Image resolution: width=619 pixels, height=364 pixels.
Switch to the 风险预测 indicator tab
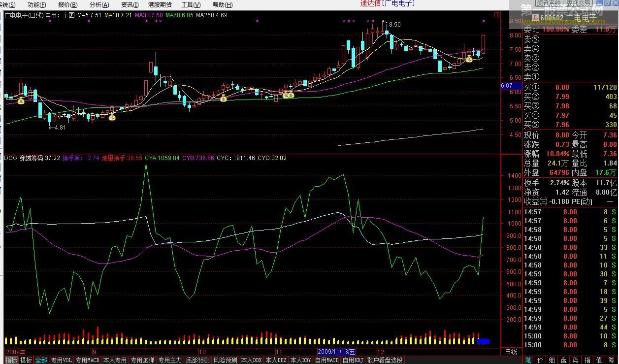tap(225, 360)
